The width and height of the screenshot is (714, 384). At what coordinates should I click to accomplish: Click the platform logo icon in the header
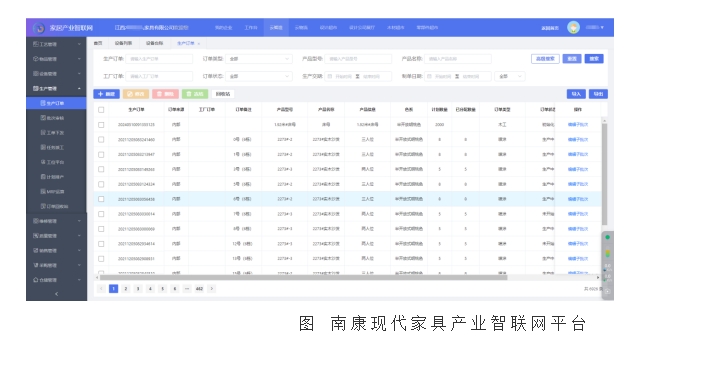[40, 28]
